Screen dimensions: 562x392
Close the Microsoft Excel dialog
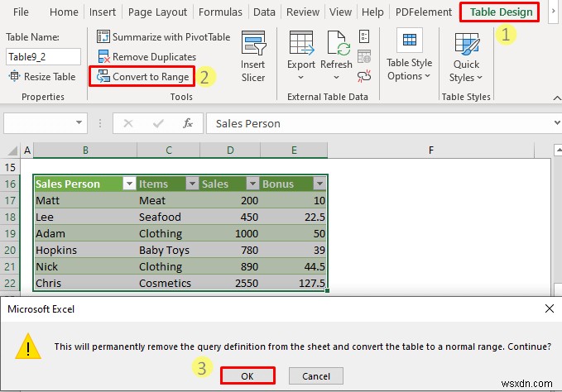point(549,308)
